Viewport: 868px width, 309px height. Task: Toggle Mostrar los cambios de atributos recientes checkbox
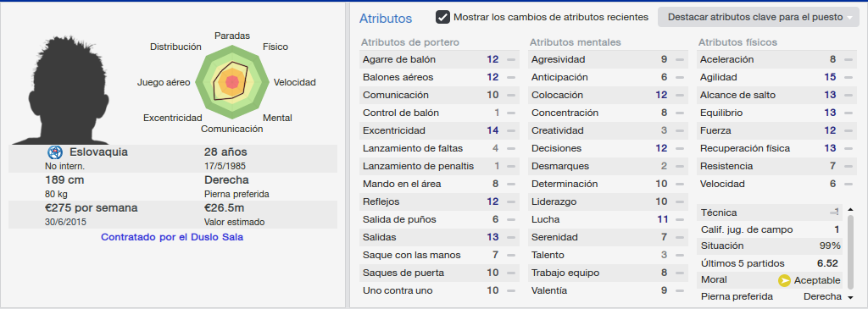pos(442,17)
